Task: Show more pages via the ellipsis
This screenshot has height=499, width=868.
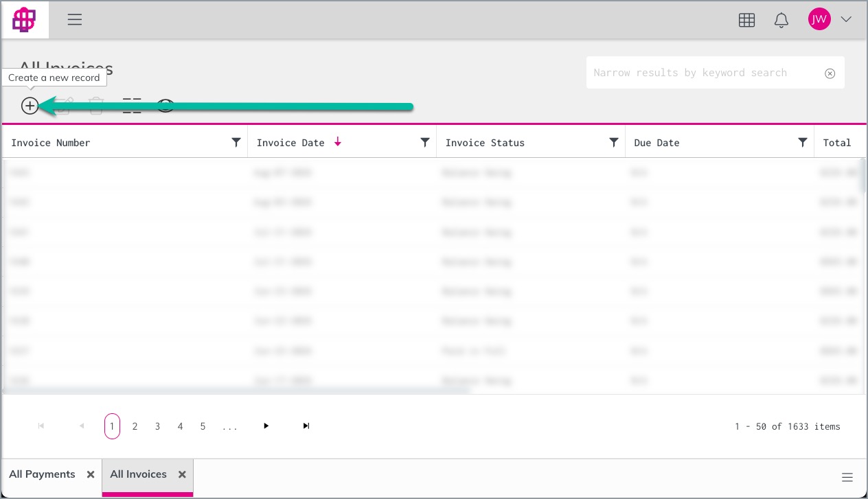Action: [x=229, y=427]
